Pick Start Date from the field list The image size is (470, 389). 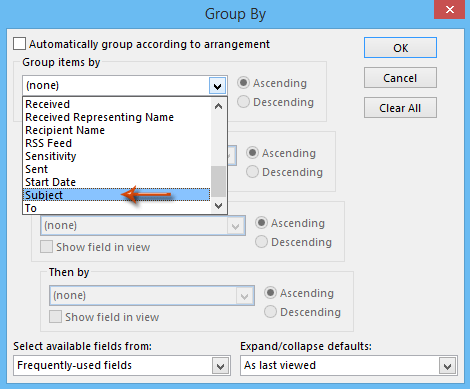(x=116, y=182)
